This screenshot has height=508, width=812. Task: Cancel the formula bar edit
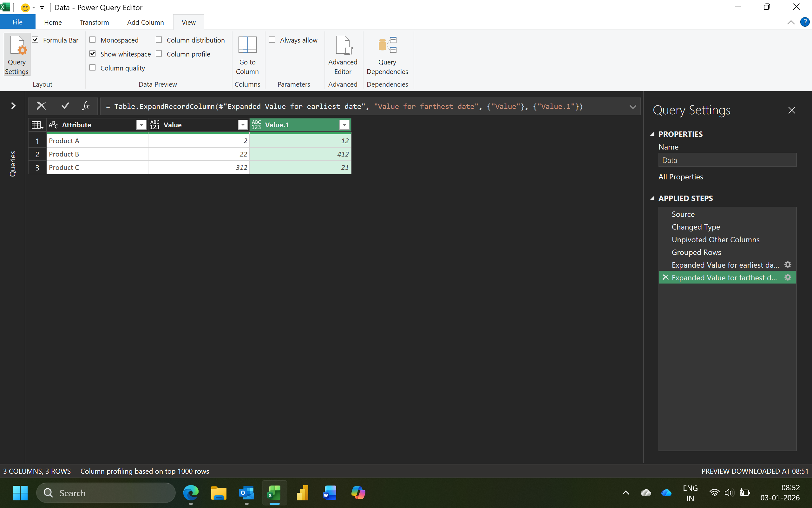click(x=41, y=106)
